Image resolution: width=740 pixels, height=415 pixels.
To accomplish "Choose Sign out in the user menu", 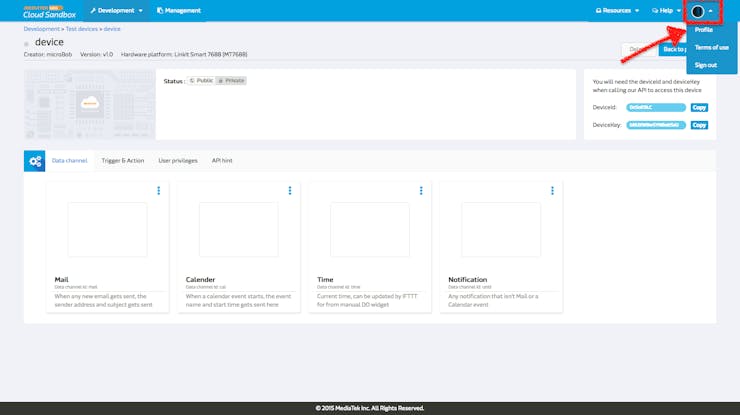I will click(706, 65).
